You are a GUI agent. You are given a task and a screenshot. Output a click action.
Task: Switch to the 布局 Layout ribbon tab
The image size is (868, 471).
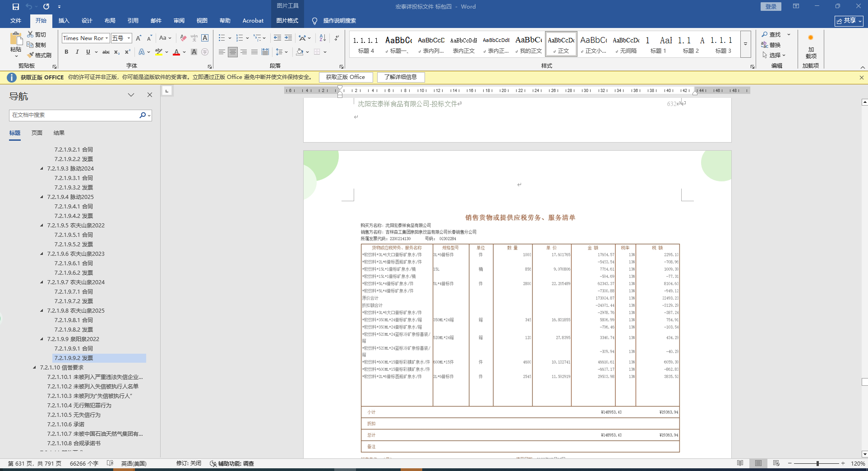click(x=110, y=21)
